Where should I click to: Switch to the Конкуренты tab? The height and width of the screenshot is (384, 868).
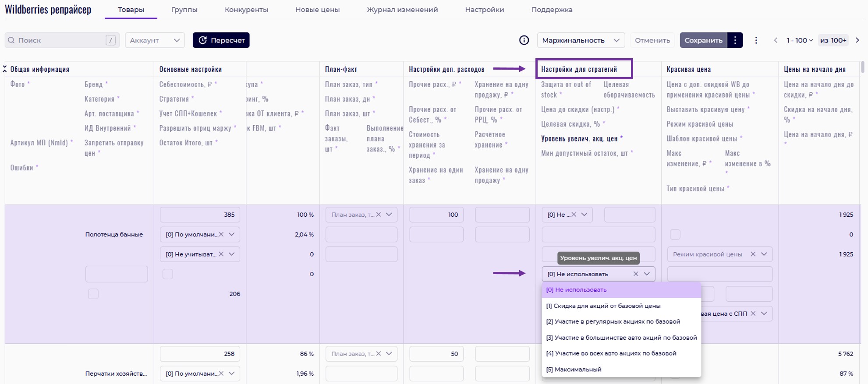click(x=246, y=10)
